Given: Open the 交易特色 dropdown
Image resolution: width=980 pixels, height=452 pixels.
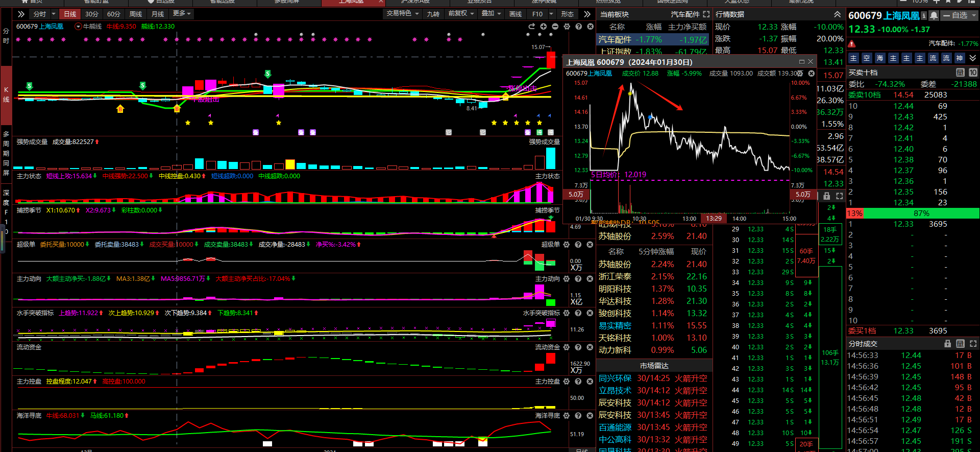Looking at the screenshot, I should [403, 13].
